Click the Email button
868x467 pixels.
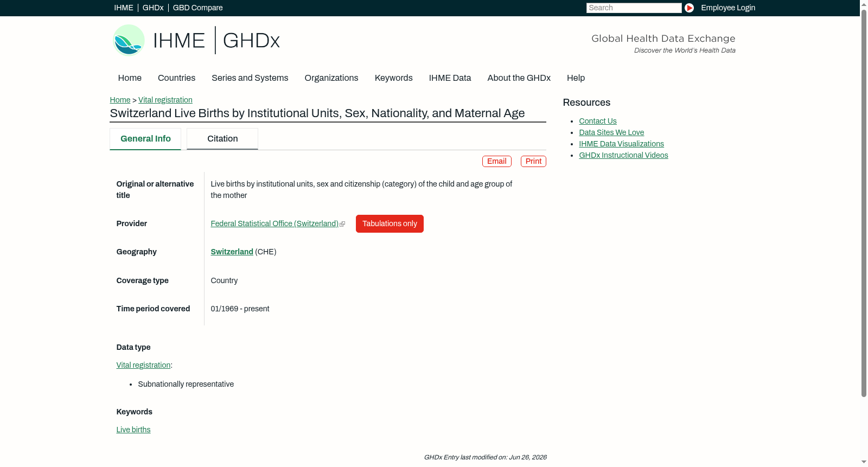[x=497, y=162]
